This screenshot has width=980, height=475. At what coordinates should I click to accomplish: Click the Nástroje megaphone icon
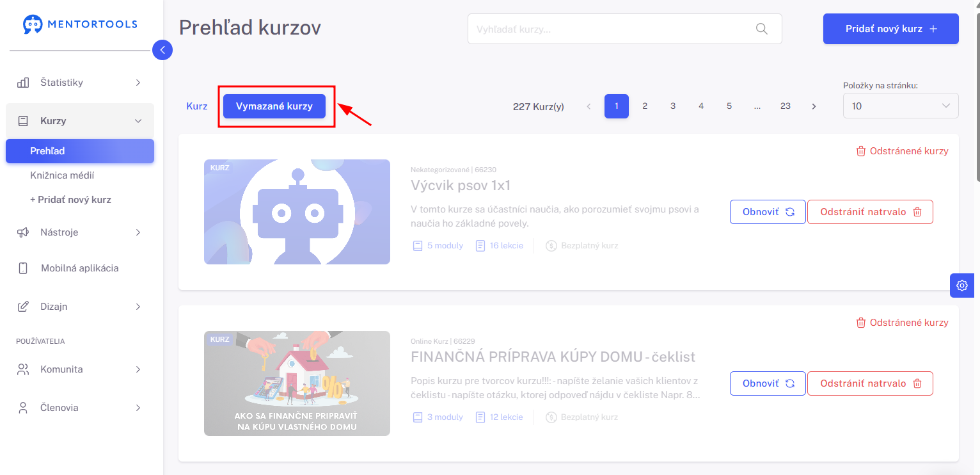(x=23, y=232)
